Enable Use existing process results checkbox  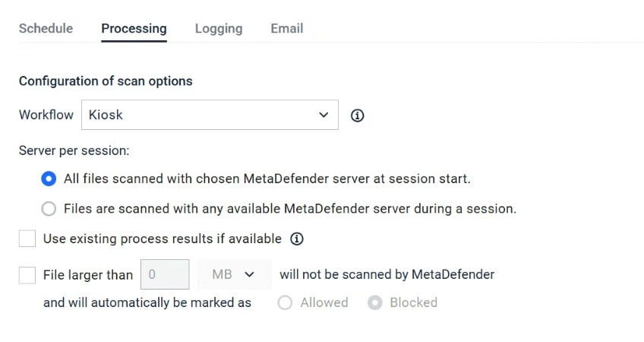click(x=27, y=239)
